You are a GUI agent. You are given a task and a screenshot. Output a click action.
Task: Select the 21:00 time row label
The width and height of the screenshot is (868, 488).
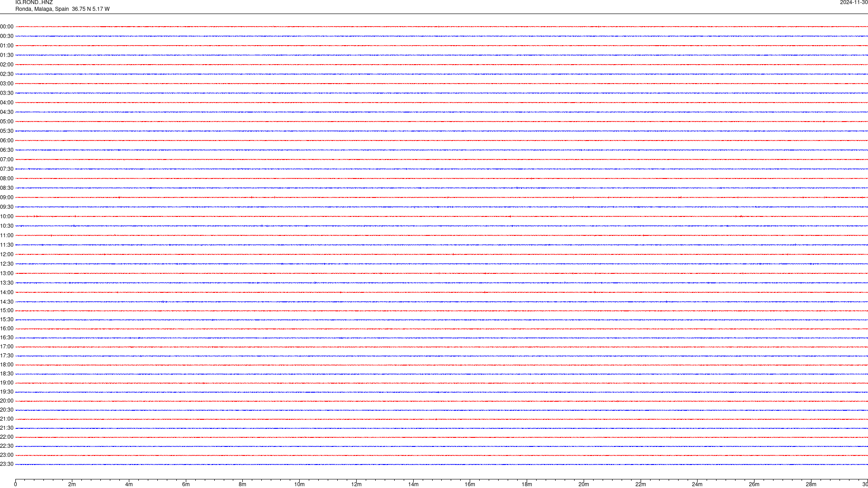[7, 419]
